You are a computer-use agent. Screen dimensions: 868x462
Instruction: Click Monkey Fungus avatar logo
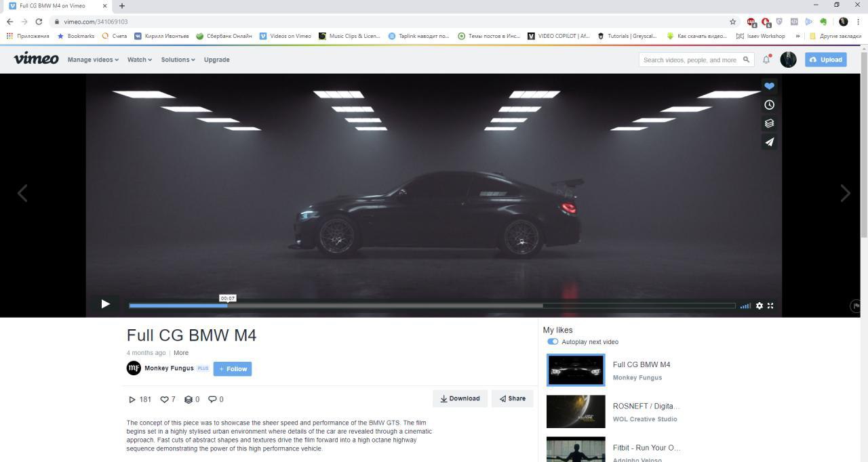tap(134, 368)
